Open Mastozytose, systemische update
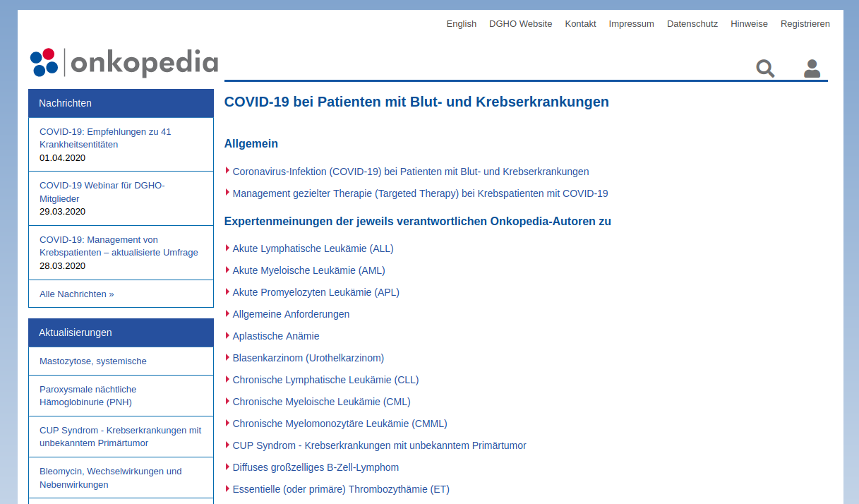This screenshot has width=859, height=504. [93, 361]
